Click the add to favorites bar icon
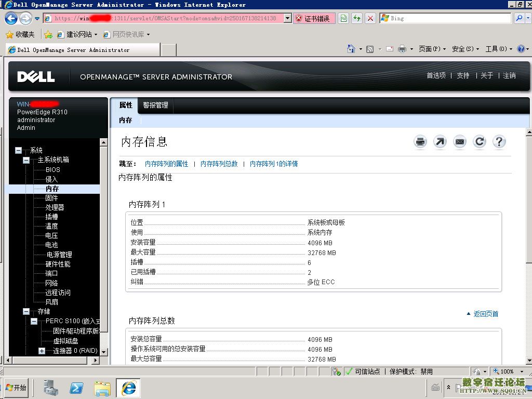Screen dimensions: 532x399 pyautogui.click(x=48, y=34)
